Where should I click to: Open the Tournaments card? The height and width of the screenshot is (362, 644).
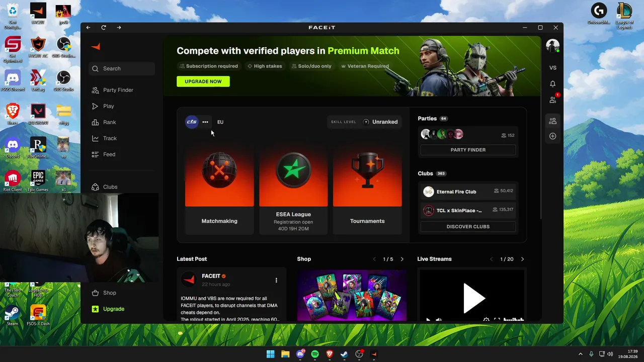[367, 190]
